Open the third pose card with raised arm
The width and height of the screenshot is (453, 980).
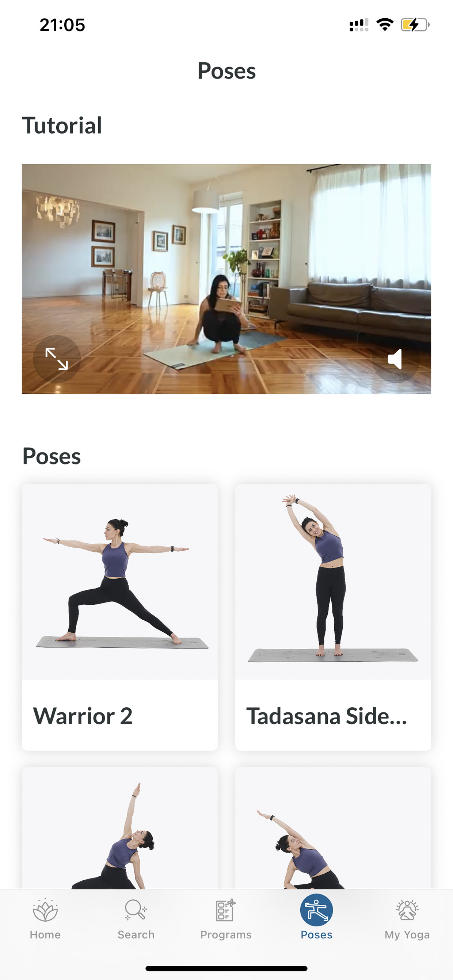coord(120,828)
